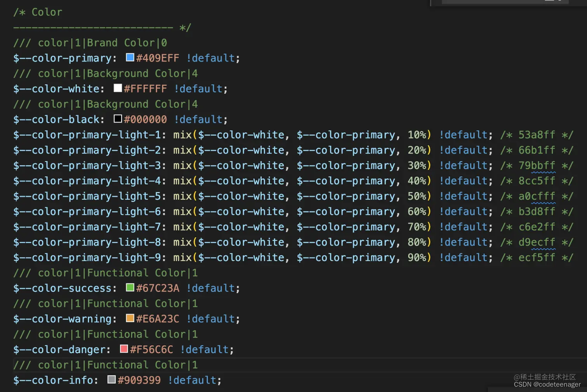Click the underlined a0cfff comment
The width and height of the screenshot is (587, 392).
[x=537, y=196]
